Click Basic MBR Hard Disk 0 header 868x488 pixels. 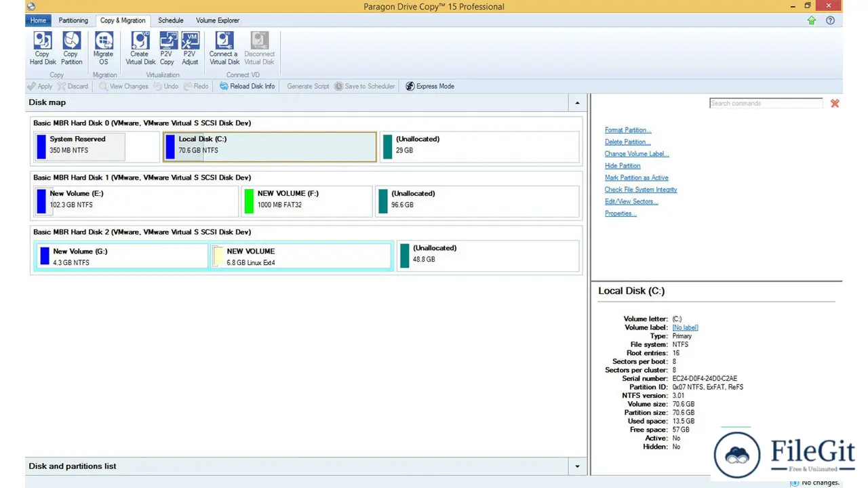142,123
